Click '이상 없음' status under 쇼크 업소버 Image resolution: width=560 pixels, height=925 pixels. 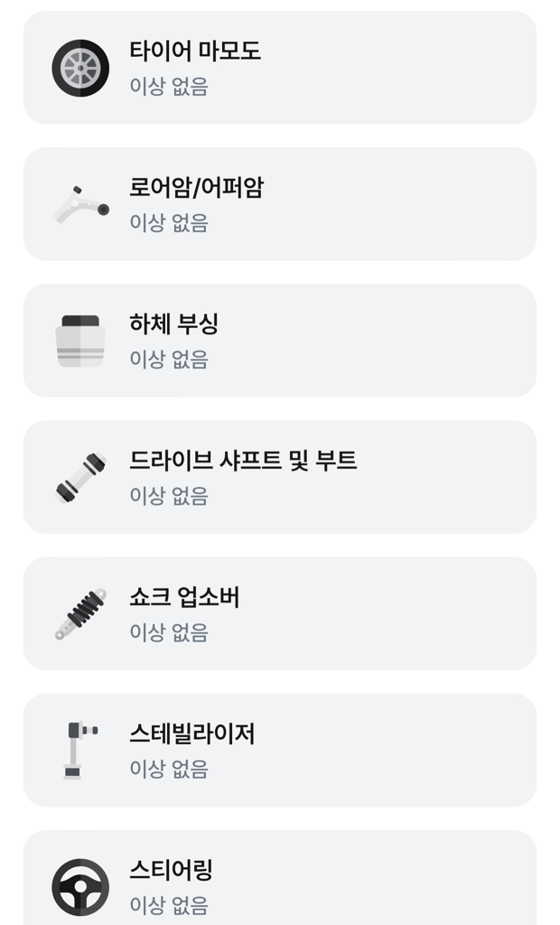pyautogui.click(x=169, y=633)
